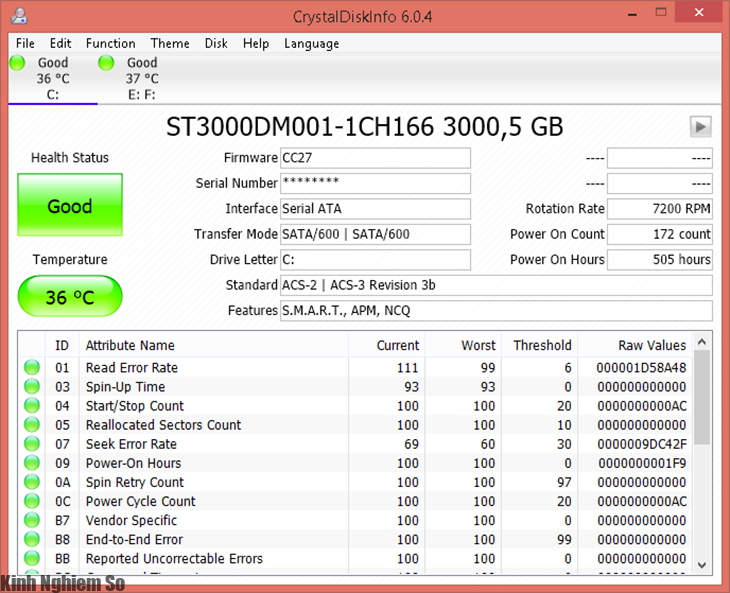Click status circle for Power-On Hours row
Image resolution: width=730 pixels, height=593 pixels.
32,463
